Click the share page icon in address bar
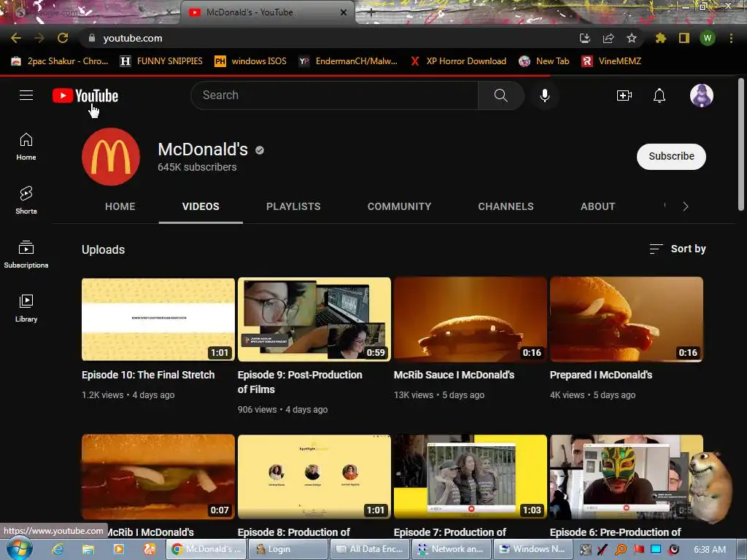The width and height of the screenshot is (747, 560). pos(608,38)
